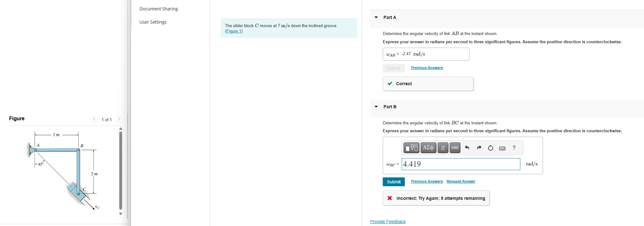Click Request Answer for Part B

(461, 181)
